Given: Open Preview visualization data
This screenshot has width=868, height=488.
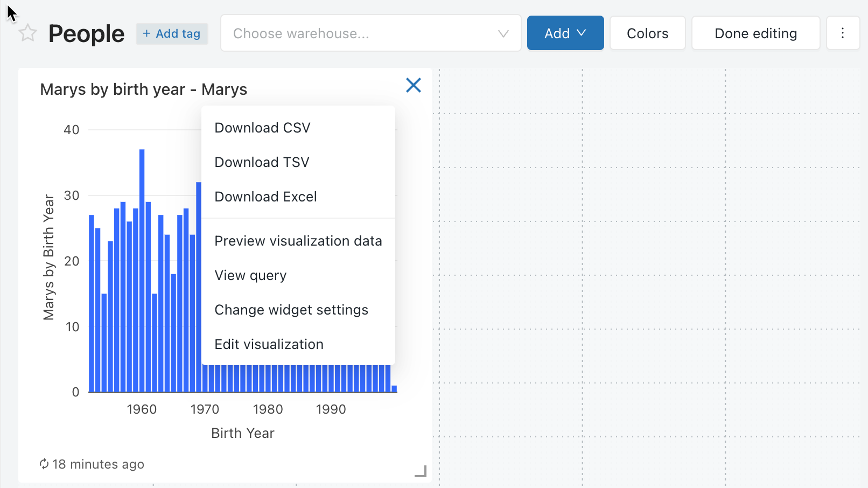Looking at the screenshot, I should [298, 241].
